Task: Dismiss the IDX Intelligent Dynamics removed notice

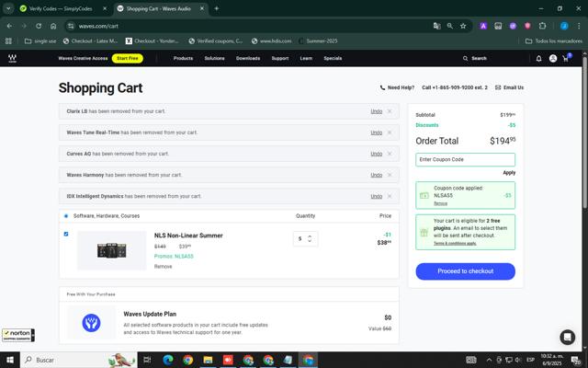Action: (390, 196)
